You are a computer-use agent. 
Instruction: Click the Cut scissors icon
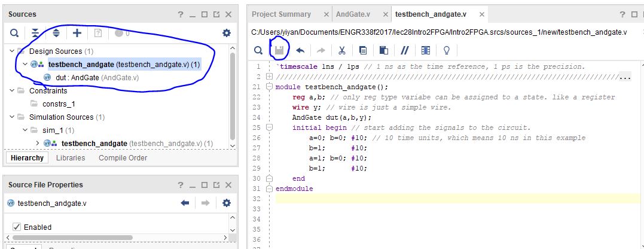[342, 50]
